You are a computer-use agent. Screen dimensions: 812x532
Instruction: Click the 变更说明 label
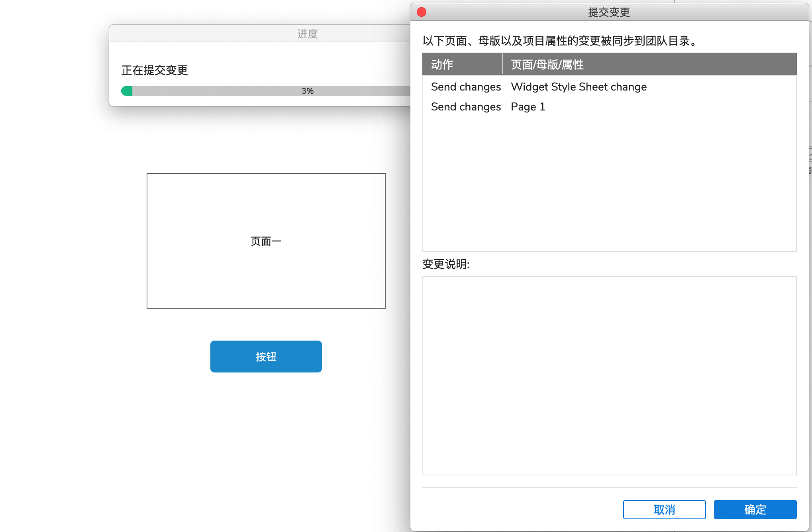(x=446, y=264)
